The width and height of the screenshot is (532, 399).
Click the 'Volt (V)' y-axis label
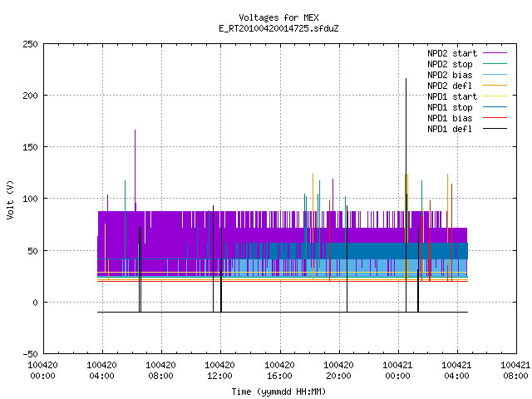[x=10, y=199]
